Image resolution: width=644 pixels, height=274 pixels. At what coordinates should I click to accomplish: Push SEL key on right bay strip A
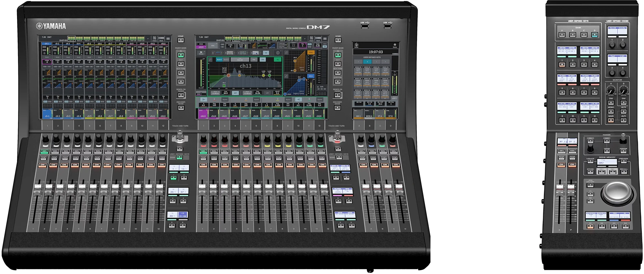(x=362, y=152)
